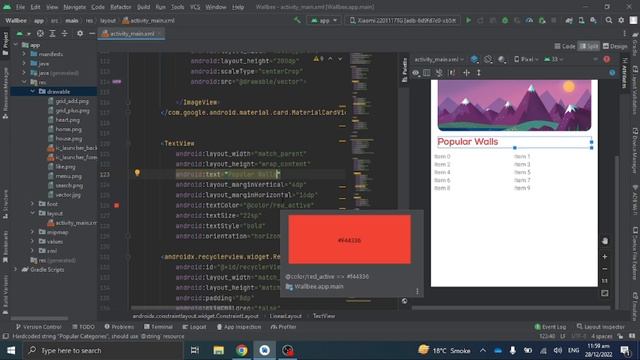Open the Xiaomi device selector dropdown

pos(403,20)
